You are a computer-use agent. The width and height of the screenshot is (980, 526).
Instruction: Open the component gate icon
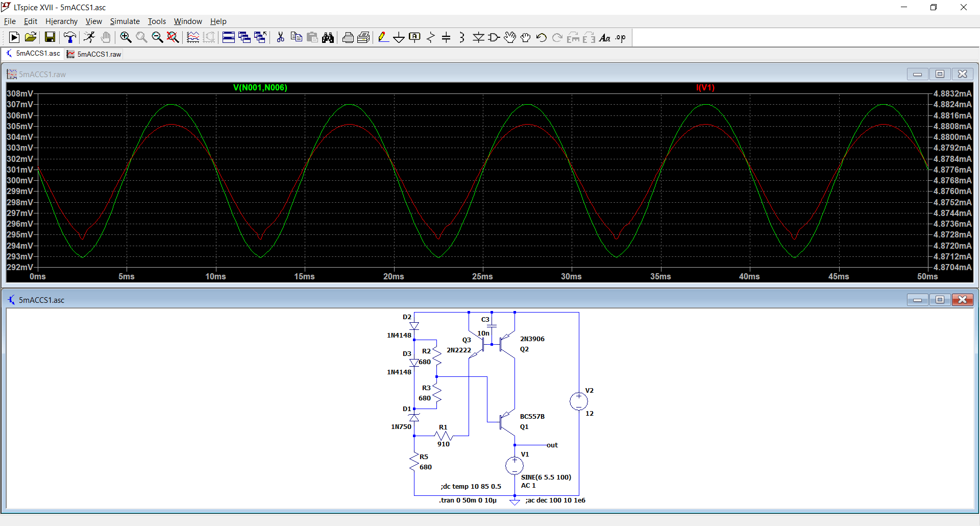[x=494, y=37]
